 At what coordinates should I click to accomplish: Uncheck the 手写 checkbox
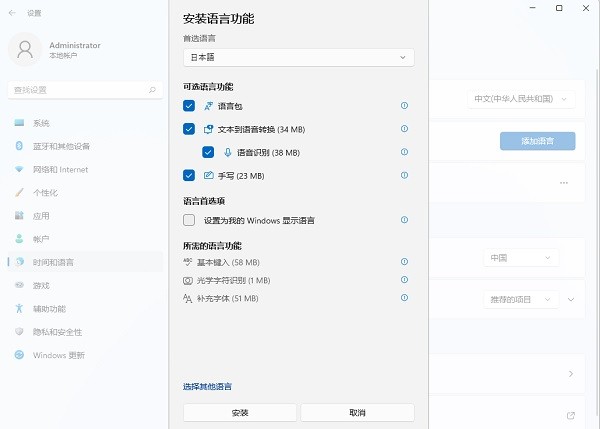click(189, 176)
